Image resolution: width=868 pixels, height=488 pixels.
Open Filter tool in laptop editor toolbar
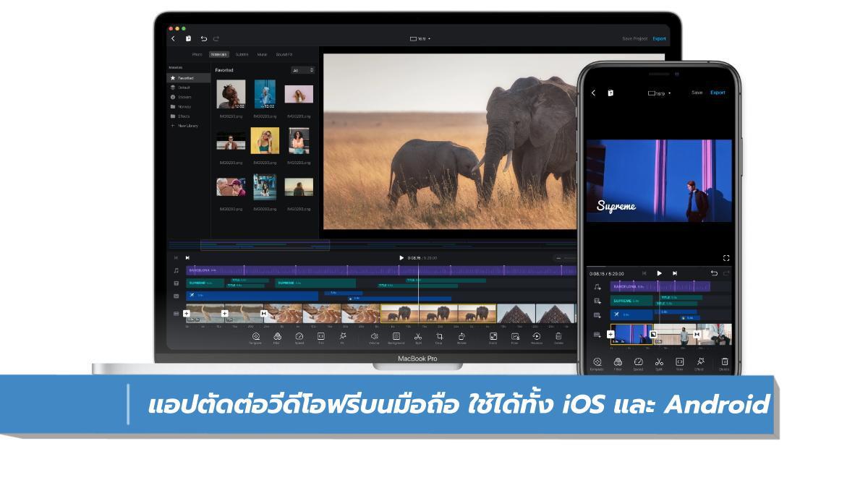[277, 336]
